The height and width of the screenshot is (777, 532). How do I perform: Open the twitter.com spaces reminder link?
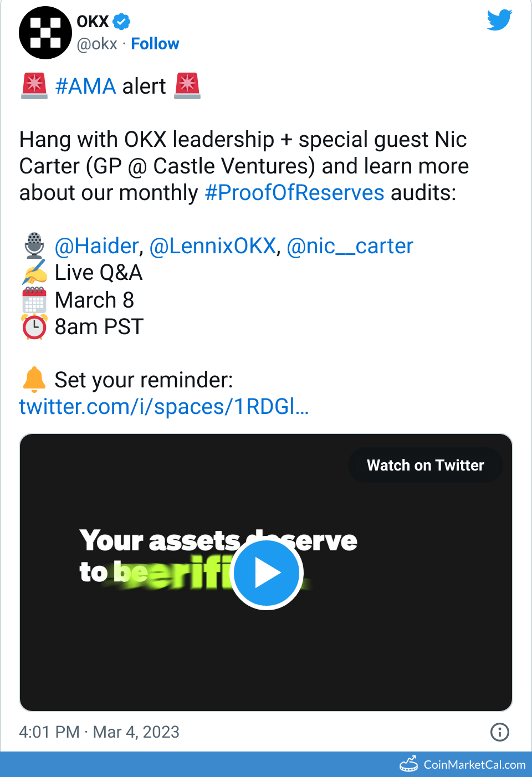(163, 407)
